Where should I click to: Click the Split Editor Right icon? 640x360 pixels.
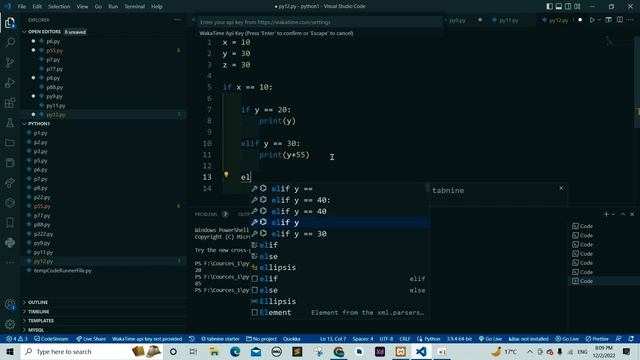[x=620, y=20]
